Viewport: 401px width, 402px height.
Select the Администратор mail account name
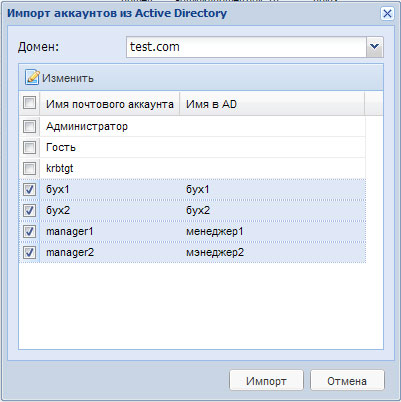click(x=87, y=127)
